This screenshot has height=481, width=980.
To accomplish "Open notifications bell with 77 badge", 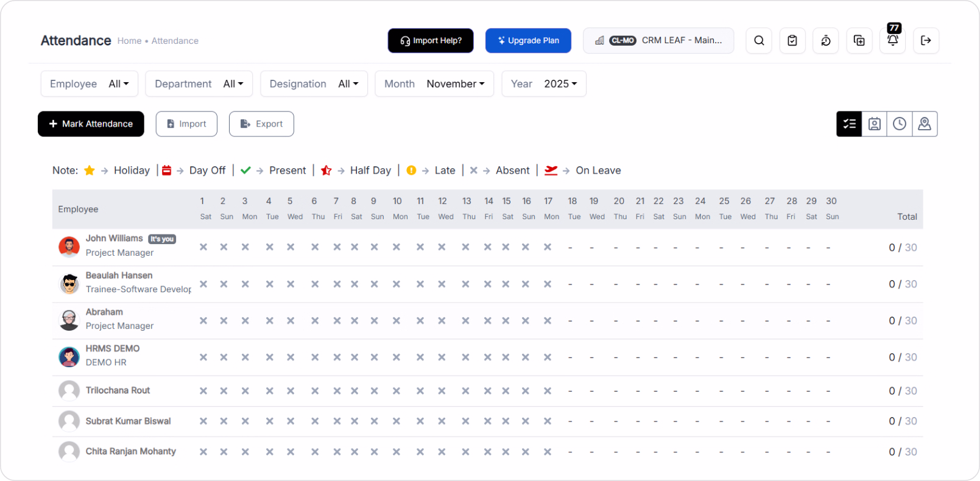I will pyautogui.click(x=892, y=40).
